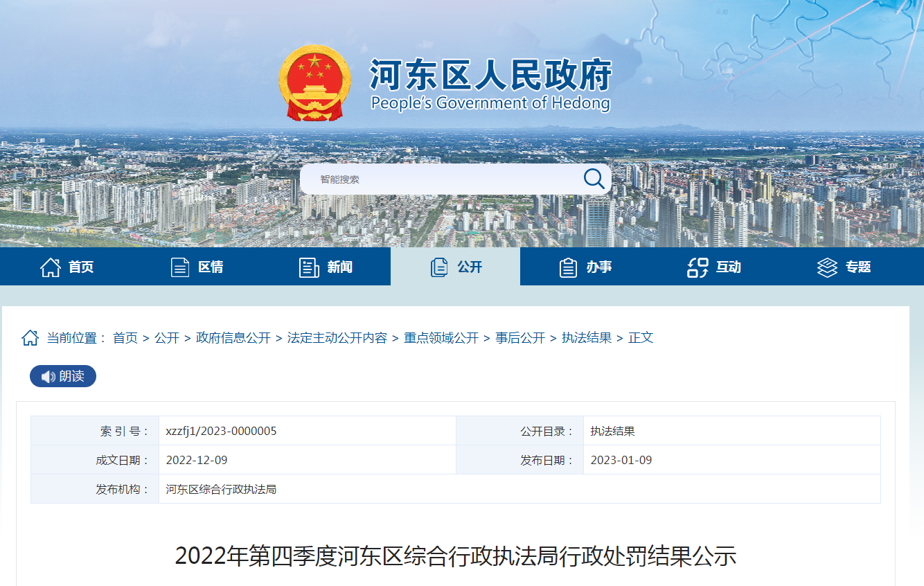The width and height of the screenshot is (924, 586).
Task: Open the 办事 navigation tab
Action: [598, 267]
